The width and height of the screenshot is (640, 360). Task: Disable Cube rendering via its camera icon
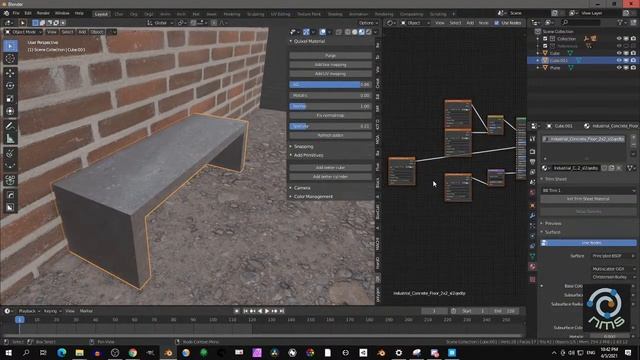[x=633, y=53]
